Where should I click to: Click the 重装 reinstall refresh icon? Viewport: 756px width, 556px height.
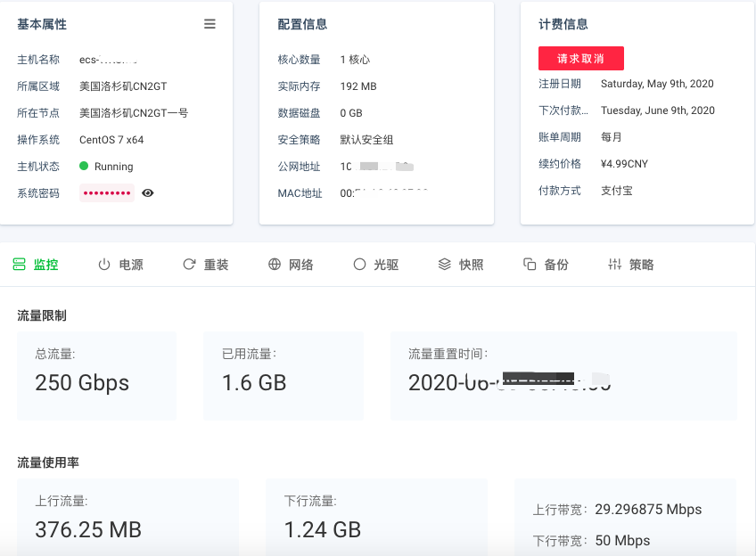189,265
